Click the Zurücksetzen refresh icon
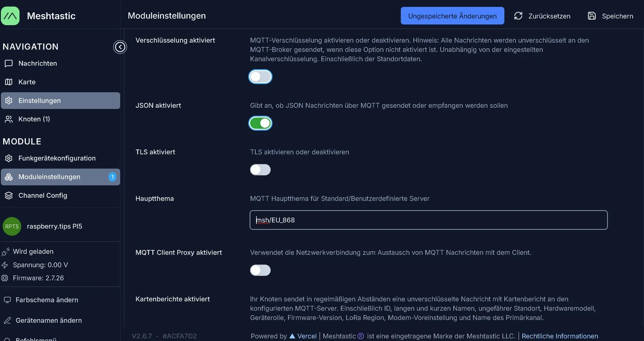This screenshot has width=644, height=341. 518,16
